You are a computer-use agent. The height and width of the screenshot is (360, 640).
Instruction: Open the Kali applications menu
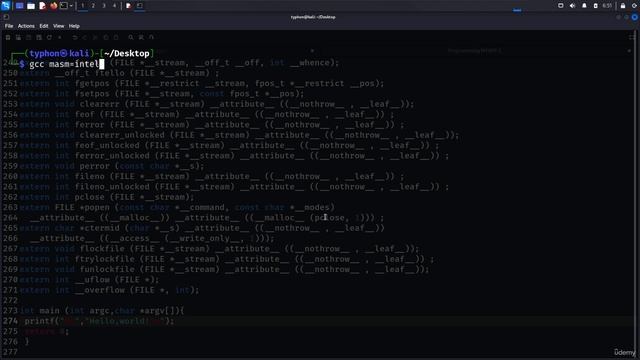(5, 6)
